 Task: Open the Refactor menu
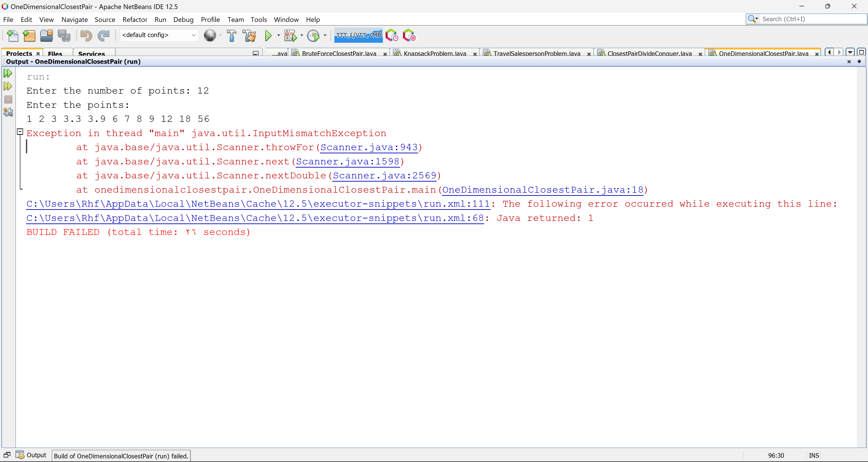135,19
